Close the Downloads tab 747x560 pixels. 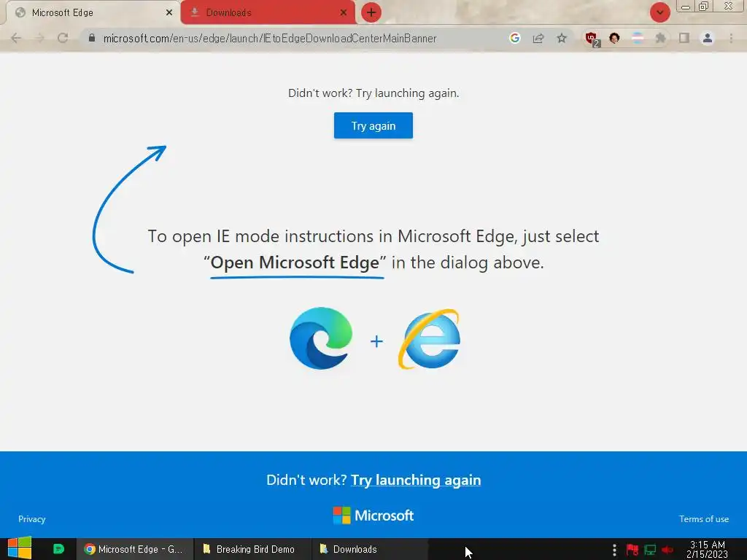click(344, 12)
